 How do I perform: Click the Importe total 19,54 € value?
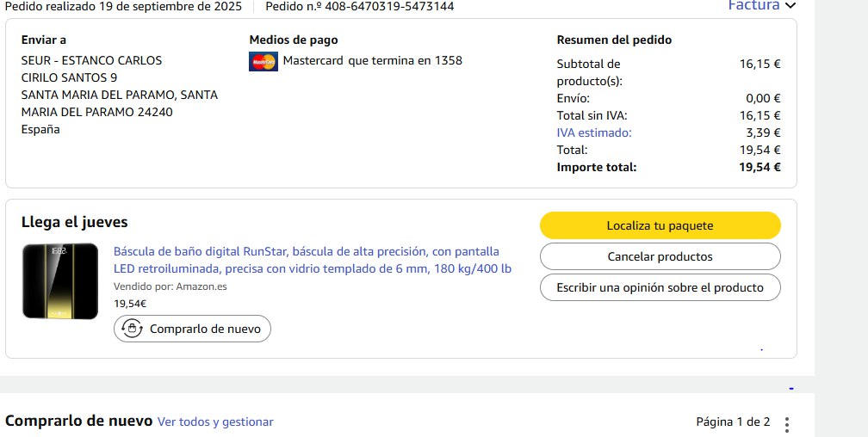pos(759,167)
